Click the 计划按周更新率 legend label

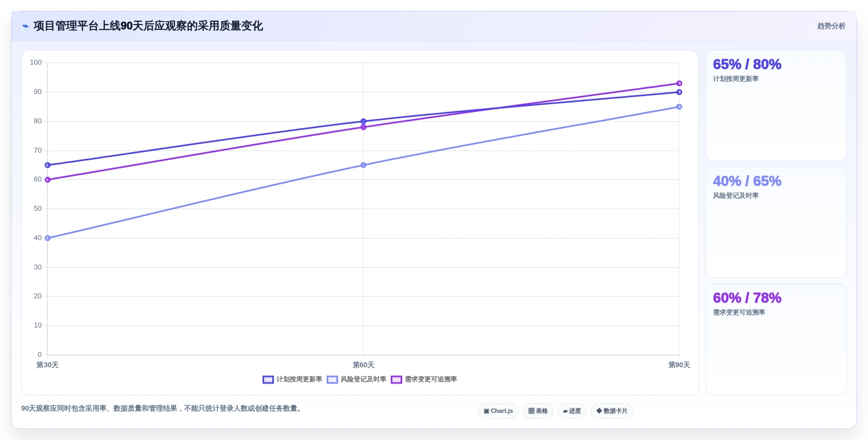click(x=299, y=379)
